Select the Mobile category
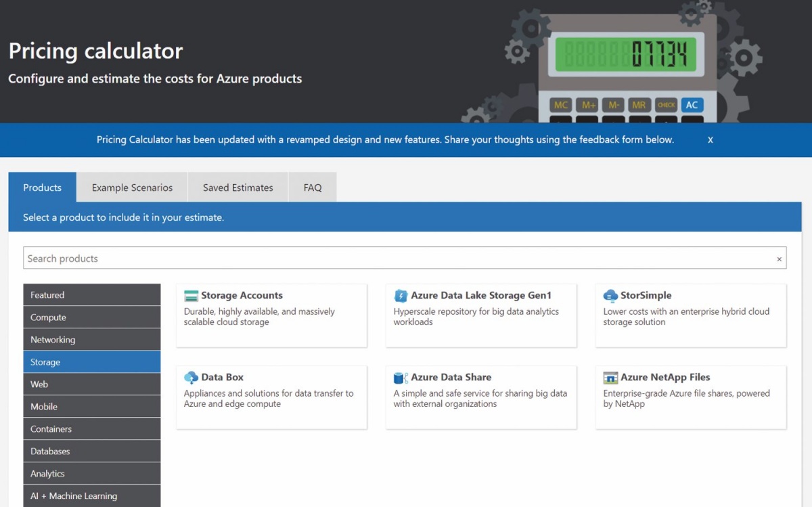 (92, 407)
